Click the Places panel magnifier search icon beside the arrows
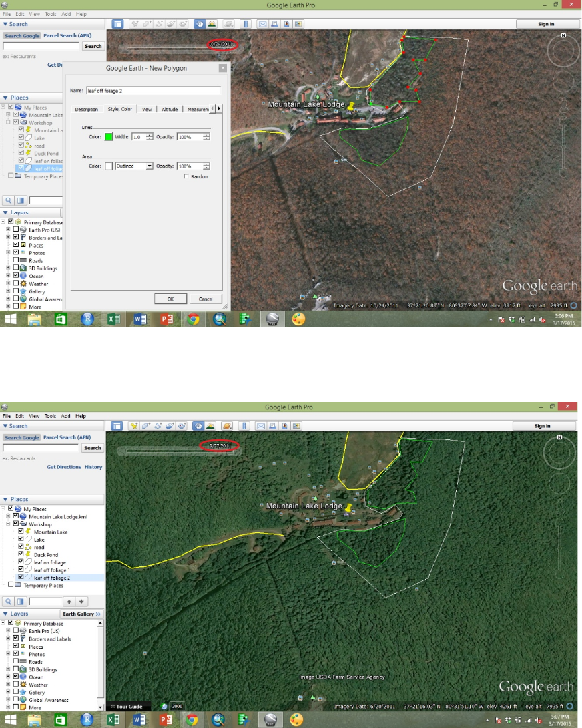582x728 pixels. coord(9,602)
